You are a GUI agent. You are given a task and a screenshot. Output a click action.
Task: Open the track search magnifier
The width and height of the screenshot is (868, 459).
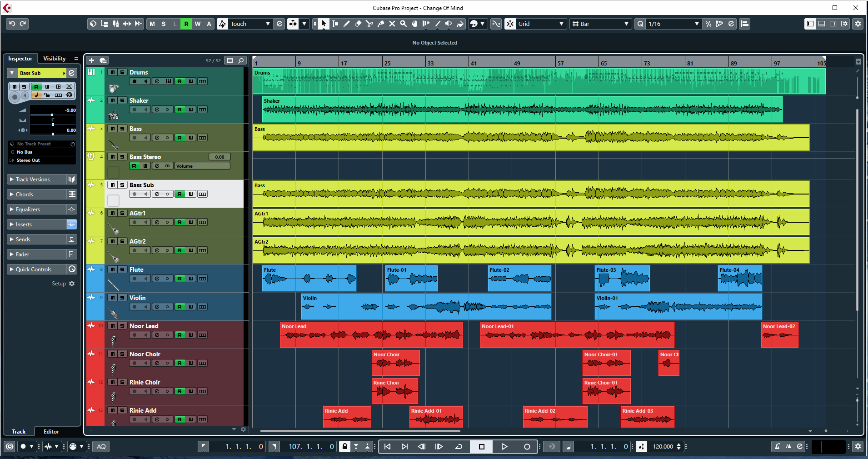(x=241, y=60)
